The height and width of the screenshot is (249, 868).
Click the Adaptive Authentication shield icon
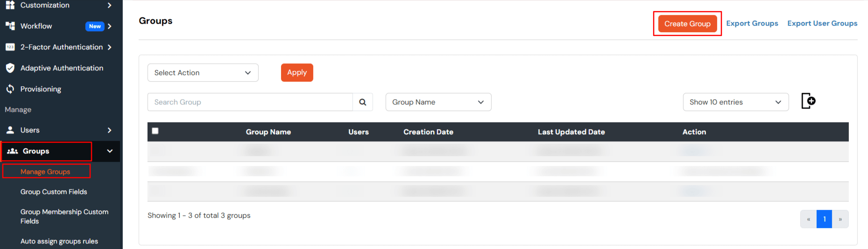point(10,68)
